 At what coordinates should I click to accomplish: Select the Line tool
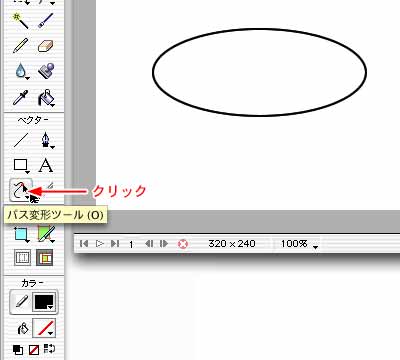(x=20, y=140)
